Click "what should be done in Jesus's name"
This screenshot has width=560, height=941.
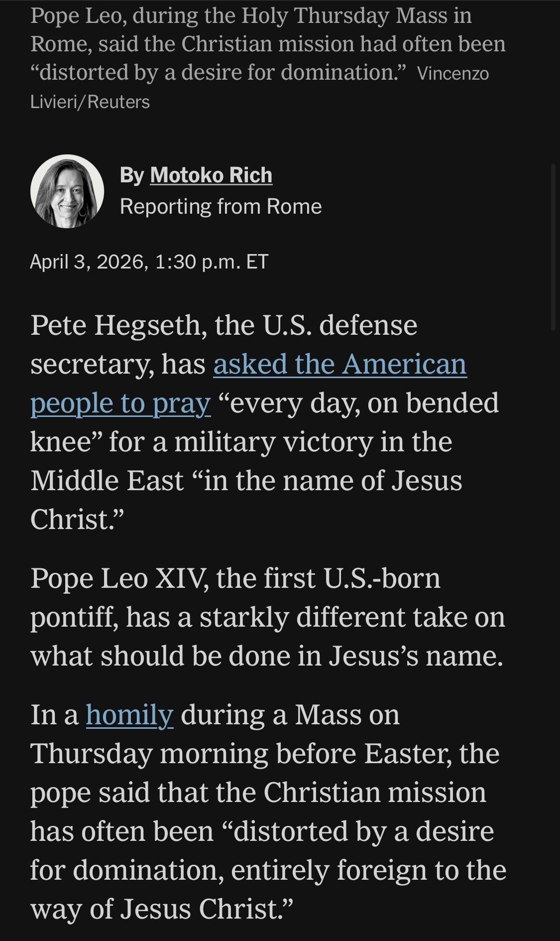[x=266, y=657]
